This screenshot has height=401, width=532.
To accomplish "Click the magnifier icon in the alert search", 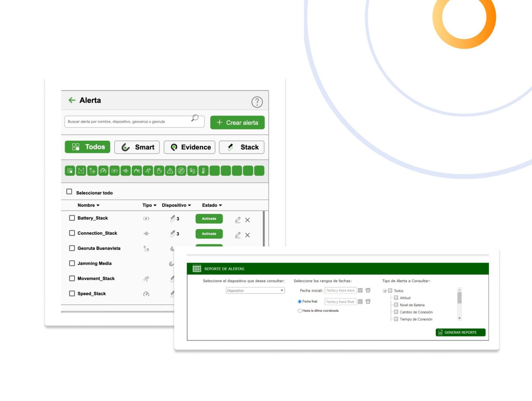I will [195, 118].
